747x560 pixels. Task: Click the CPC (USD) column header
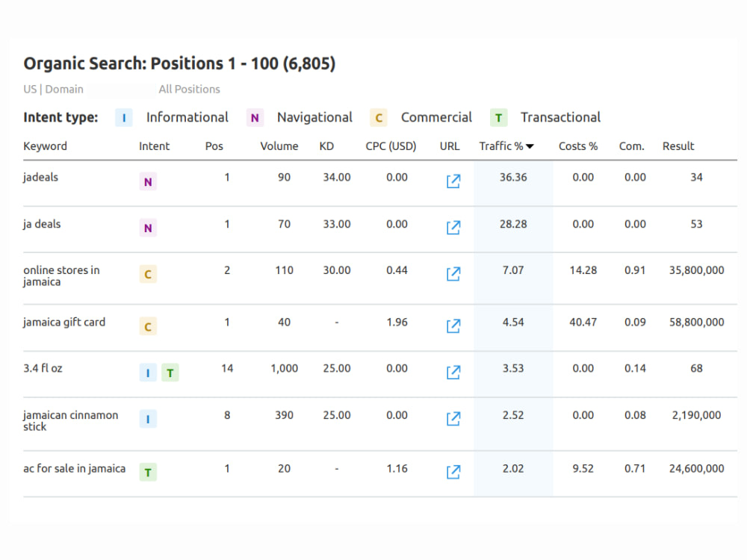pos(391,146)
